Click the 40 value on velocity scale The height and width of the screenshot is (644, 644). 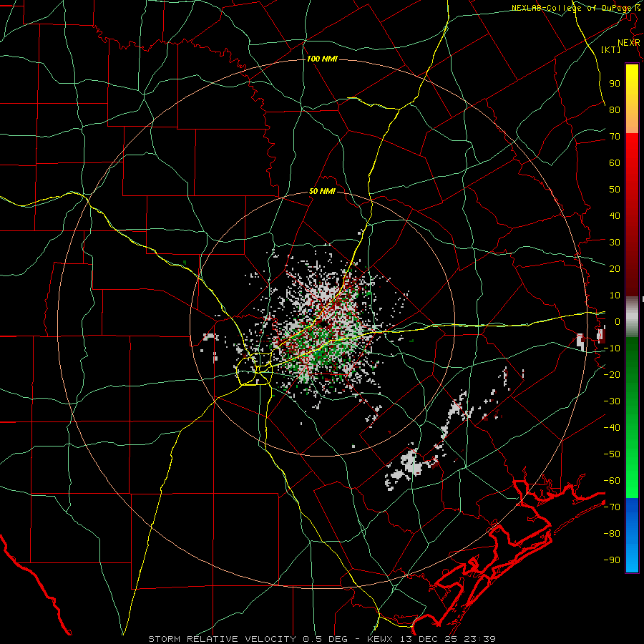[x=615, y=215]
